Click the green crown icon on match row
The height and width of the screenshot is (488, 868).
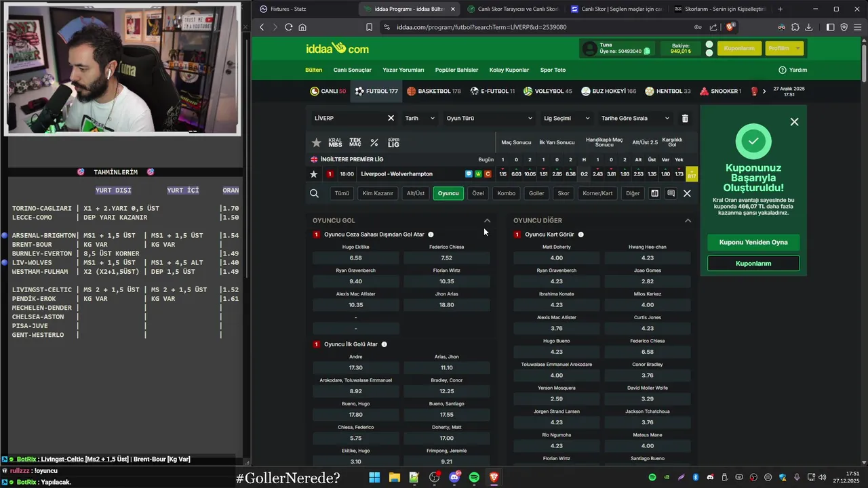click(x=478, y=174)
